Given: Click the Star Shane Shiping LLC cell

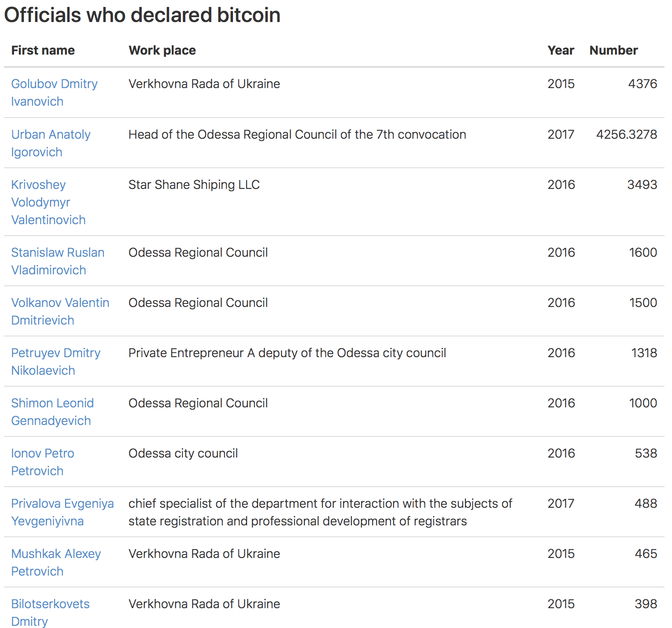Looking at the screenshot, I should pyautogui.click(x=194, y=185).
